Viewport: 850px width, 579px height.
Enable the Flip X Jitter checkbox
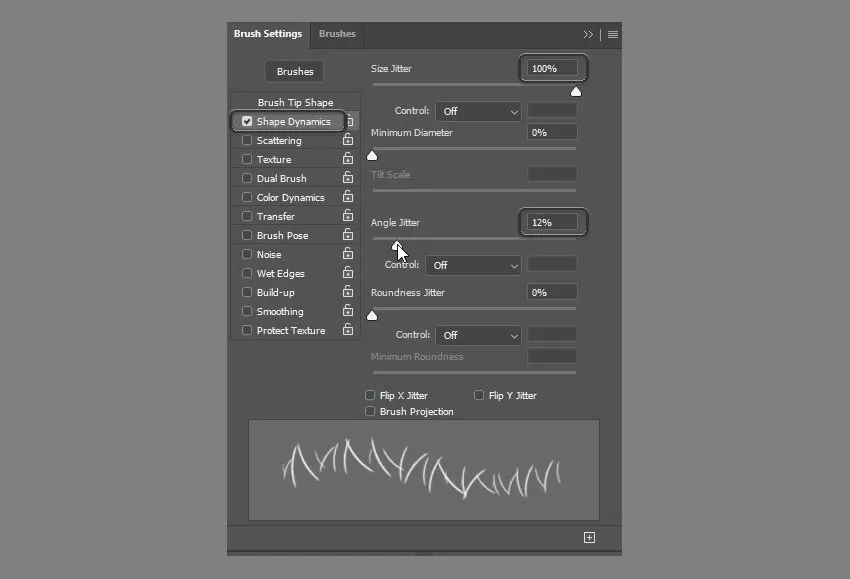coord(371,396)
